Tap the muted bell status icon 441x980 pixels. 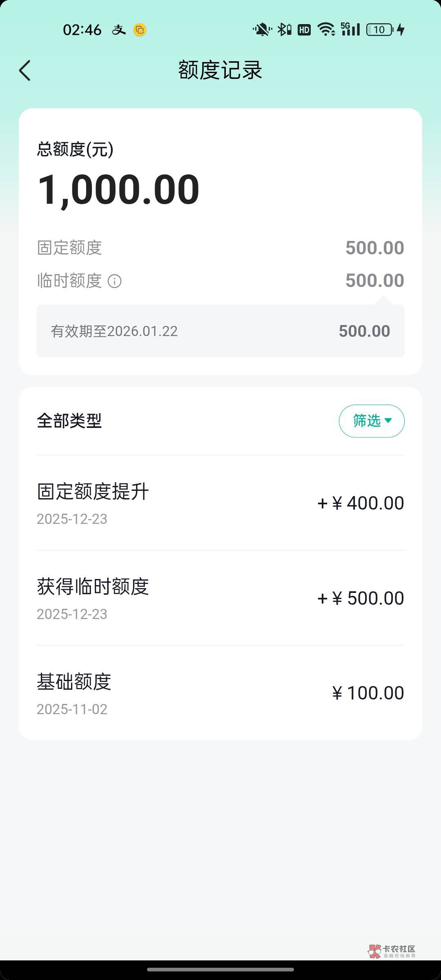point(262,30)
